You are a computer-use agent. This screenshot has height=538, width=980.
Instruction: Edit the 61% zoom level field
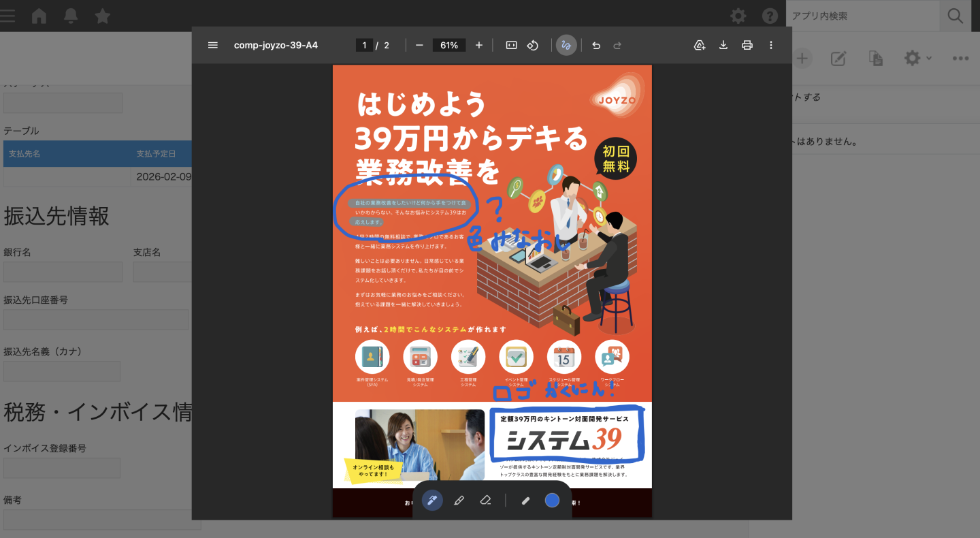[x=449, y=45]
